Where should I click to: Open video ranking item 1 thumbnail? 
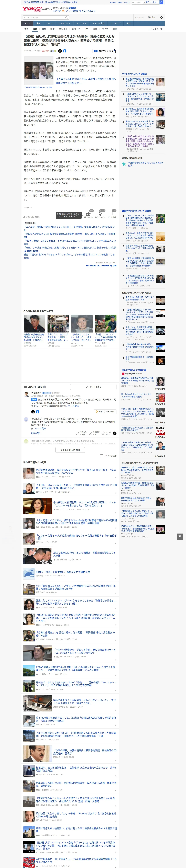[x=160, y=301]
